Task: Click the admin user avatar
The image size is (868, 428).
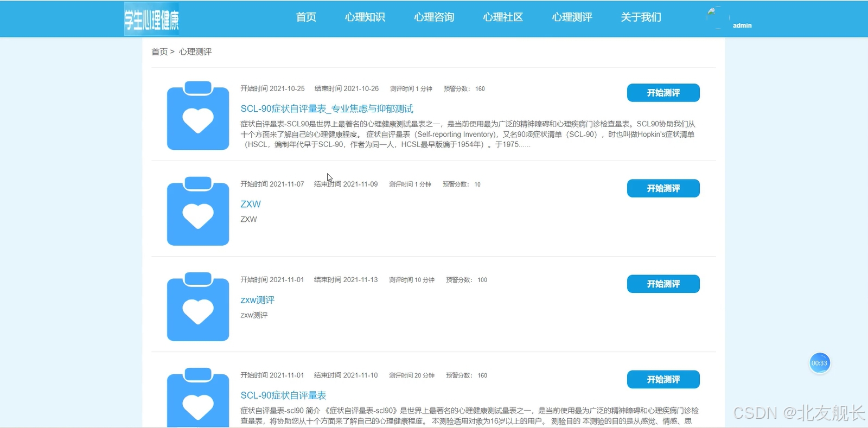Action: (718, 18)
